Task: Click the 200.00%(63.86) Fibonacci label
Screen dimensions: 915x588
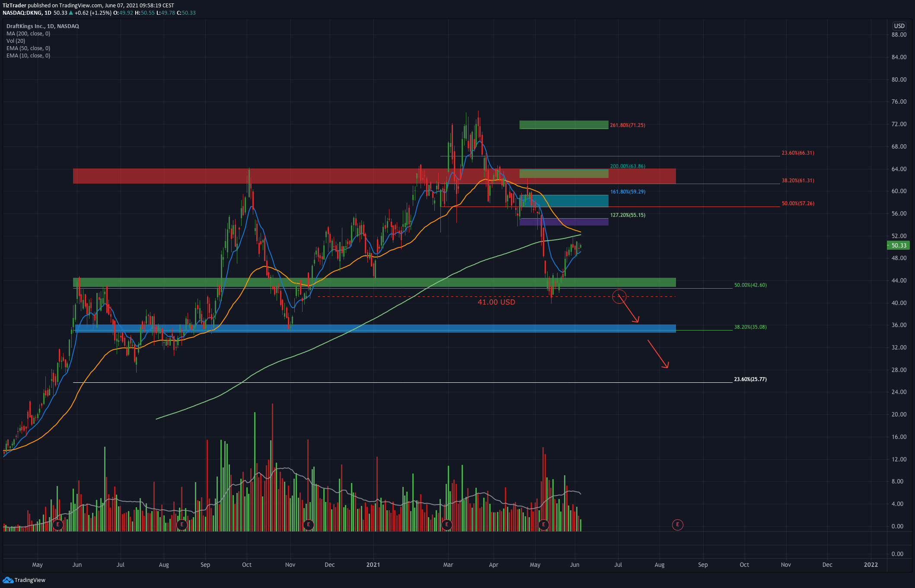Action: pos(628,166)
